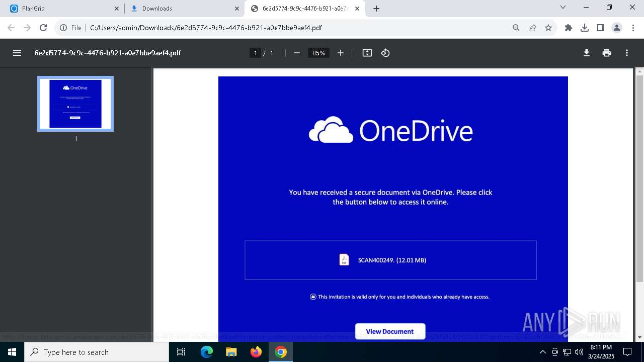Click the SCAN400249. (12.01 MB) file name
Viewport: 644px width, 362px height.
[392, 260]
